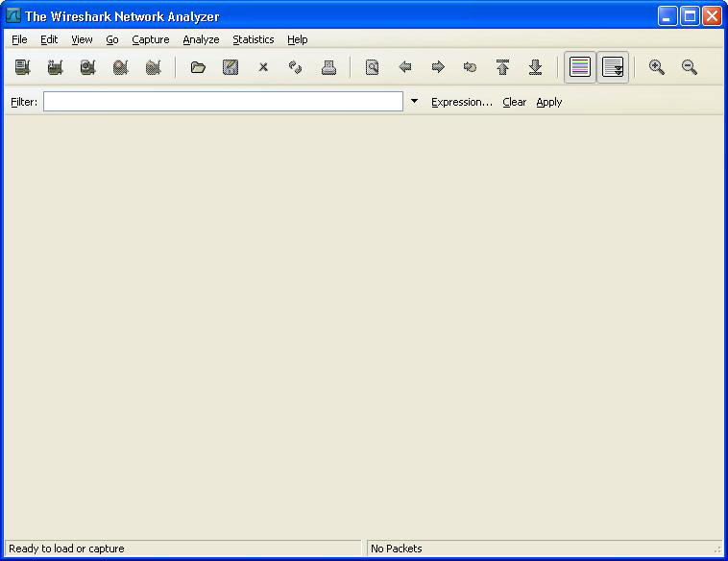The image size is (728, 561).
Task: Restart the running capture icon
Action: (154, 67)
